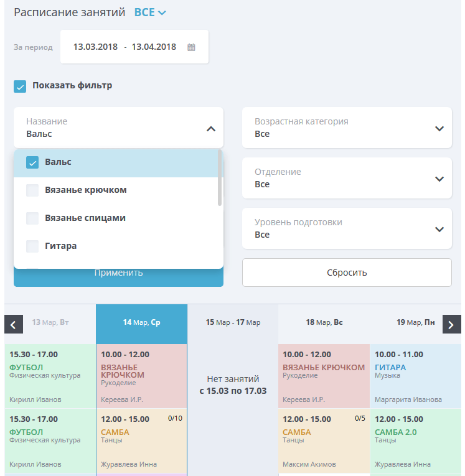
Task: Collapse the Название dropdown chevron
Action: [211, 129]
